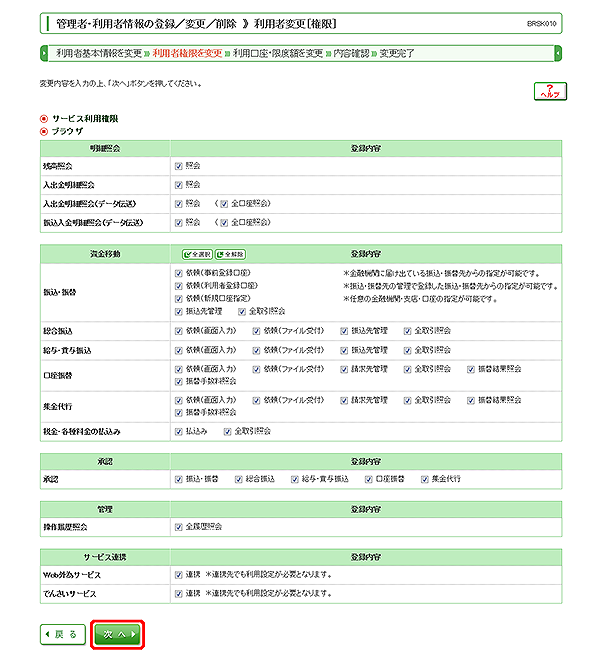600x658 pixels.
Task: Toggle 振込・振替 approval checkbox in 承認 row
Action: tap(178, 479)
